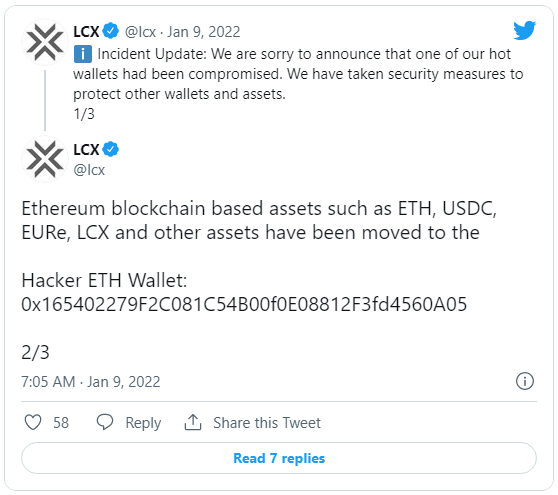Click the Reply label
The width and height of the screenshot is (558, 495).
[143, 423]
